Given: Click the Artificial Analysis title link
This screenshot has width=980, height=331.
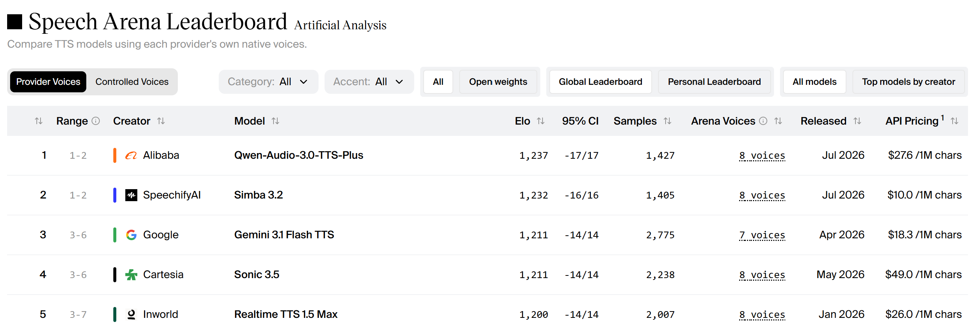Looking at the screenshot, I should tap(340, 25).
